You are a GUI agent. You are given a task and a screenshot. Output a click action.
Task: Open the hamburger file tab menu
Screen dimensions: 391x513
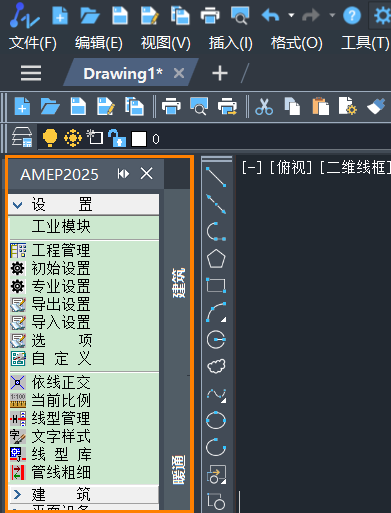31,73
